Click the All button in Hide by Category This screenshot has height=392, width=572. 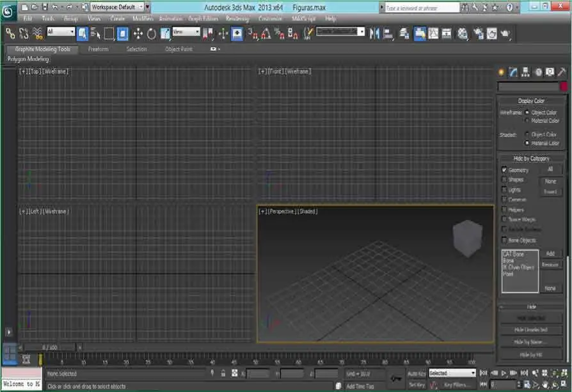point(550,169)
